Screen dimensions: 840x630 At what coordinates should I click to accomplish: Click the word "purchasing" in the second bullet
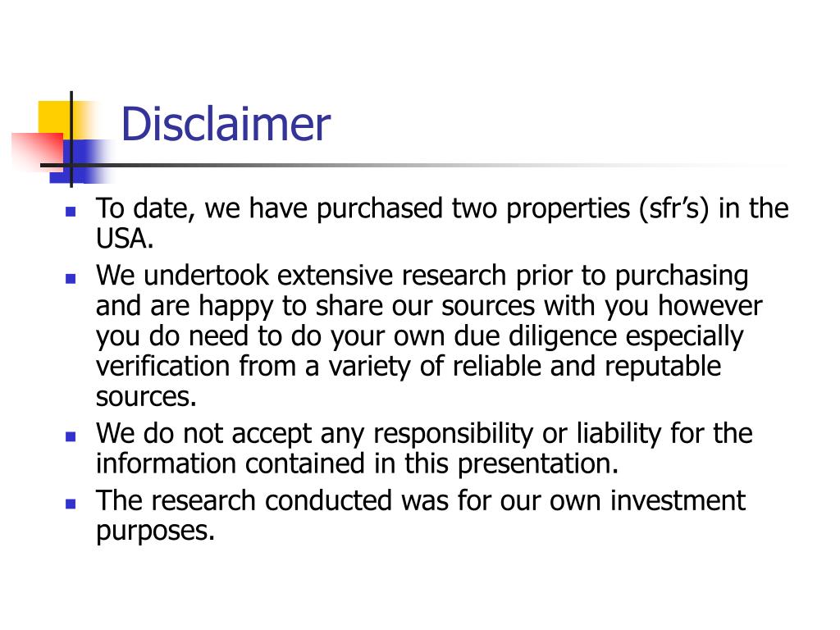coord(682,277)
